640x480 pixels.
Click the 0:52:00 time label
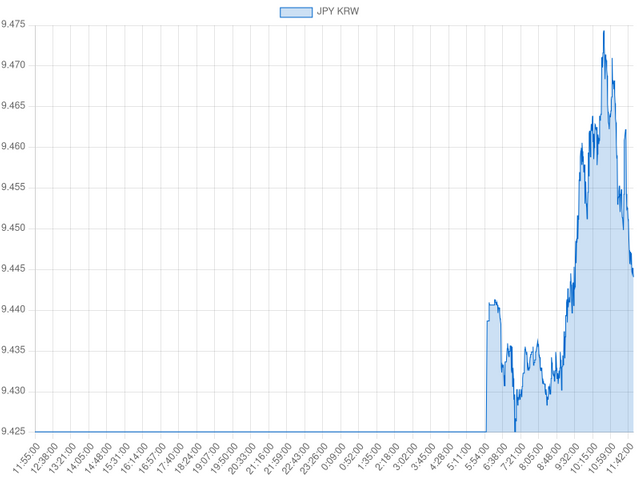(351, 458)
